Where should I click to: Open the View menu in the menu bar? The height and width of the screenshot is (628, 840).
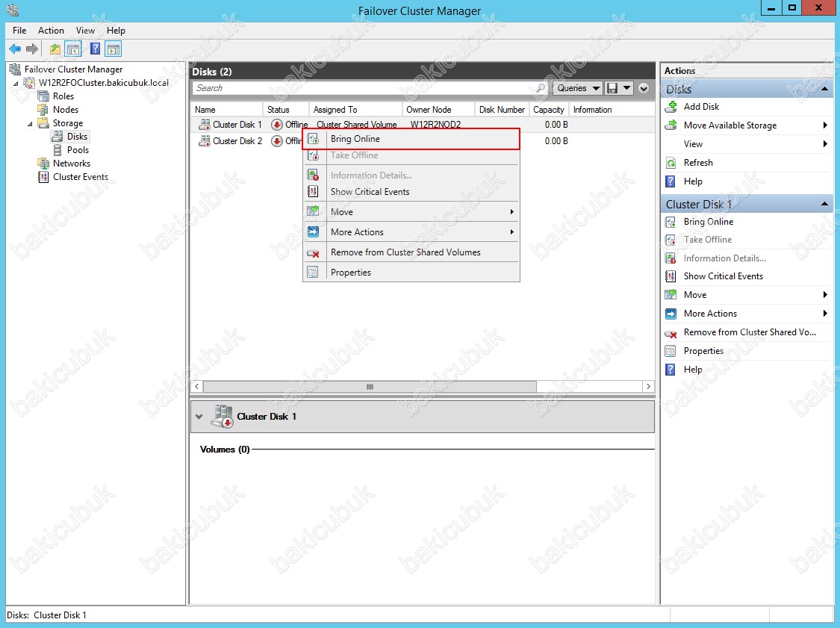click(x=85, y=31)
